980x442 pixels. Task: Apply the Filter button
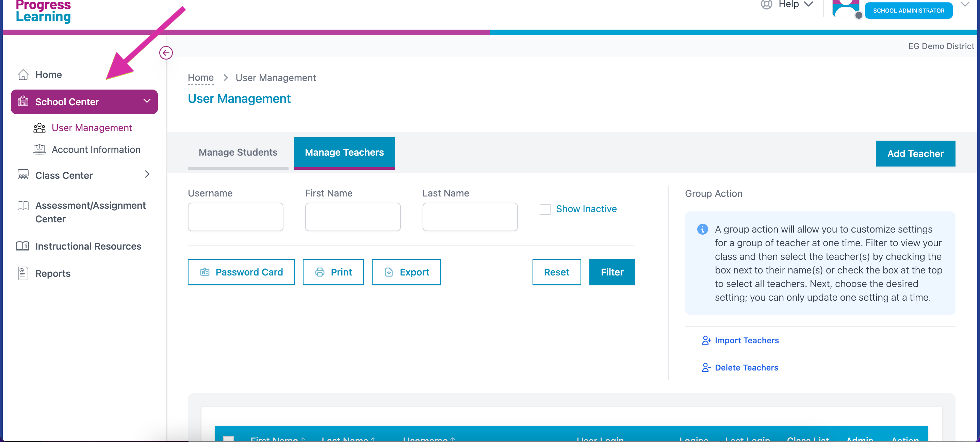612,272
